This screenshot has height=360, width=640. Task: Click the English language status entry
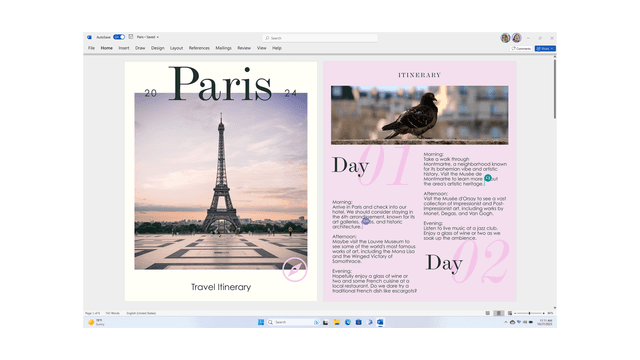point(141,313)
